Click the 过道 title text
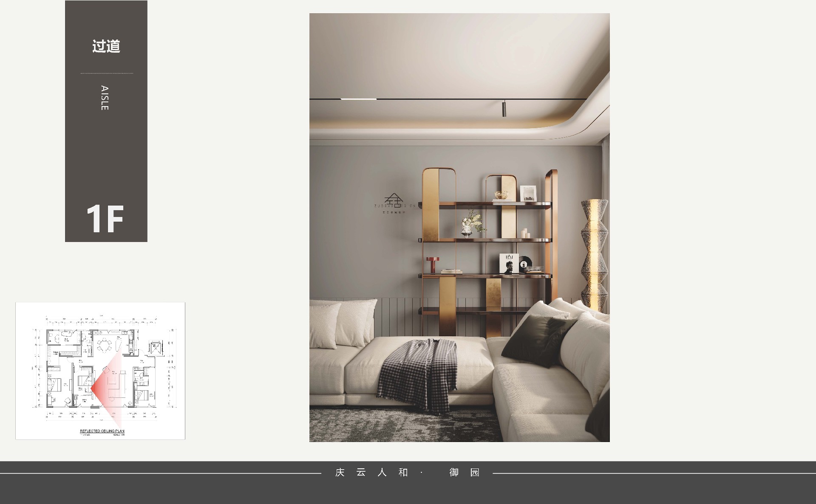 [x=106, y=46]
